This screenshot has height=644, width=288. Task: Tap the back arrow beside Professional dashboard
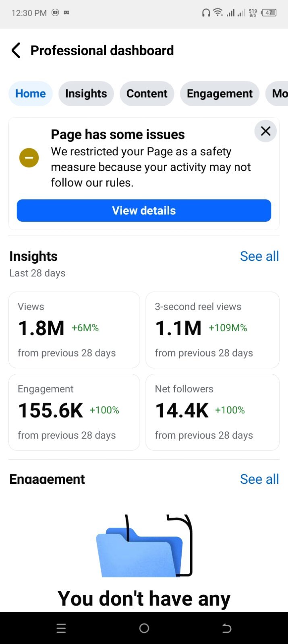[x=16, y=51]
